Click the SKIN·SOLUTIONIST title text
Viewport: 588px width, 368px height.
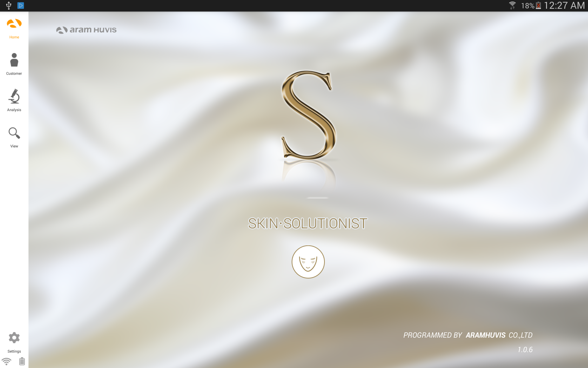point(308,223)
